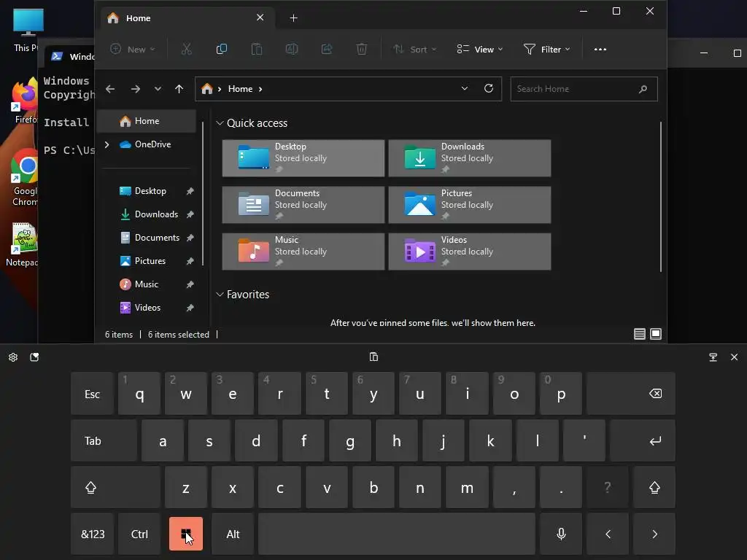747x560 pixels.
Task: Click the keyboard clipboard paste icon
Action: coord(374,357)
